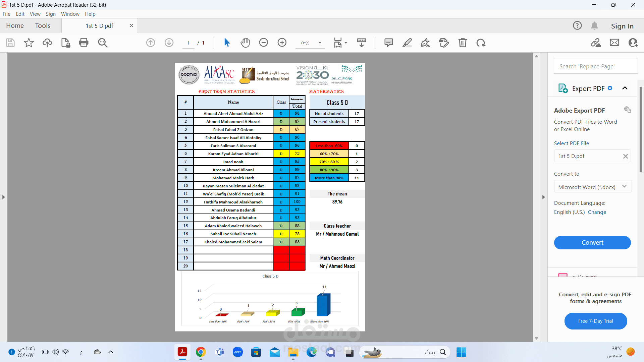Click the Select PDF File link

coord(571,143)
